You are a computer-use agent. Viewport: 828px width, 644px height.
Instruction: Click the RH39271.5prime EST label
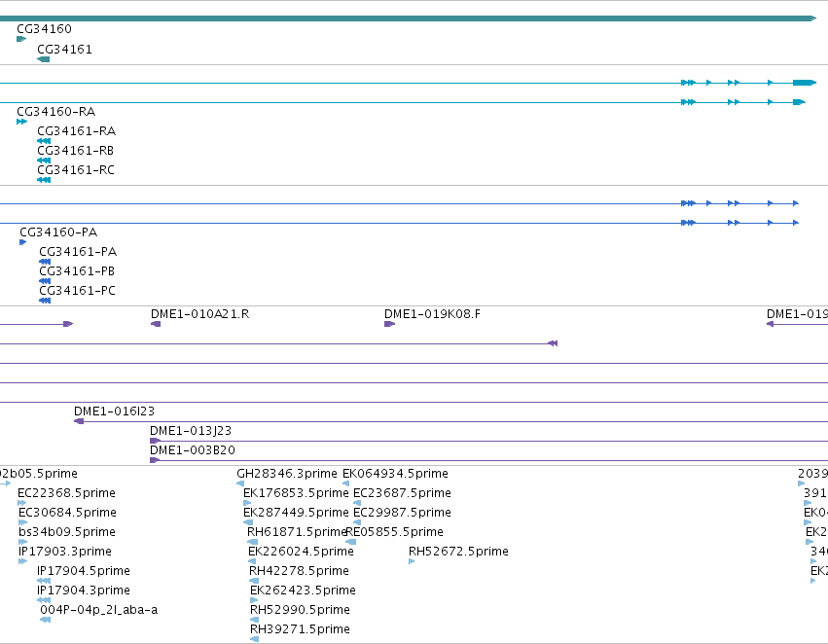pyautogui.click(x=300, y=630)
